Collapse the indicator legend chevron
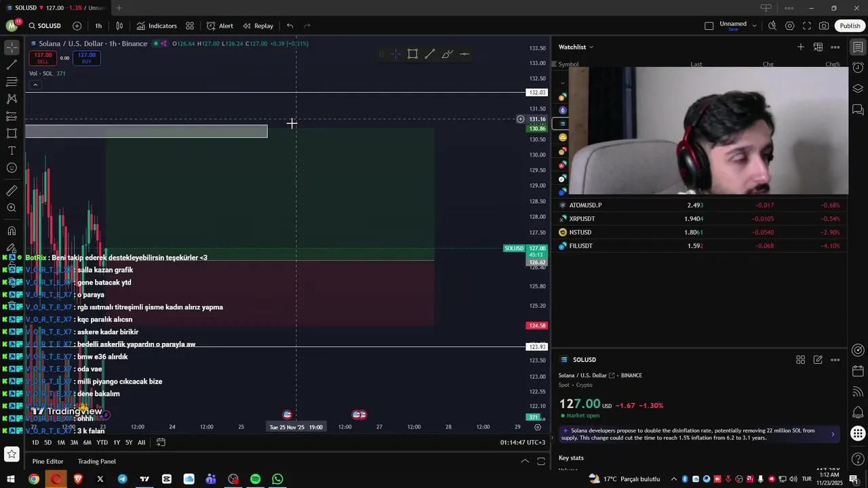This screenshot has height=488, width=868. click(35, 85)
